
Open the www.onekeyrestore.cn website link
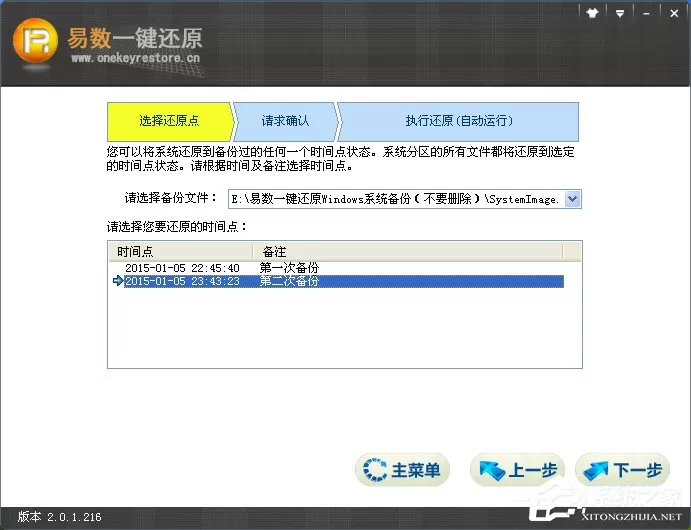tap(135, 58)
